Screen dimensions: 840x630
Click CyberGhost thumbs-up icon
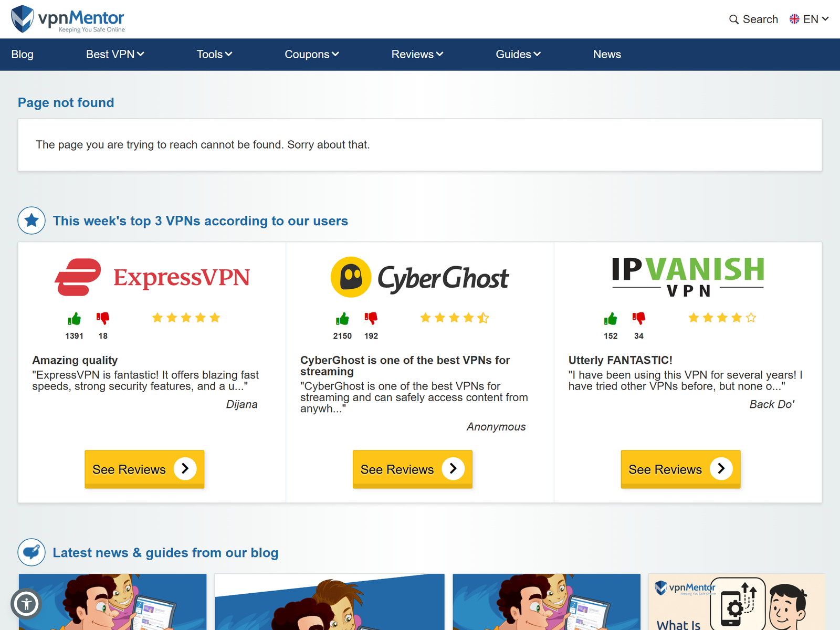pos(342,319)
